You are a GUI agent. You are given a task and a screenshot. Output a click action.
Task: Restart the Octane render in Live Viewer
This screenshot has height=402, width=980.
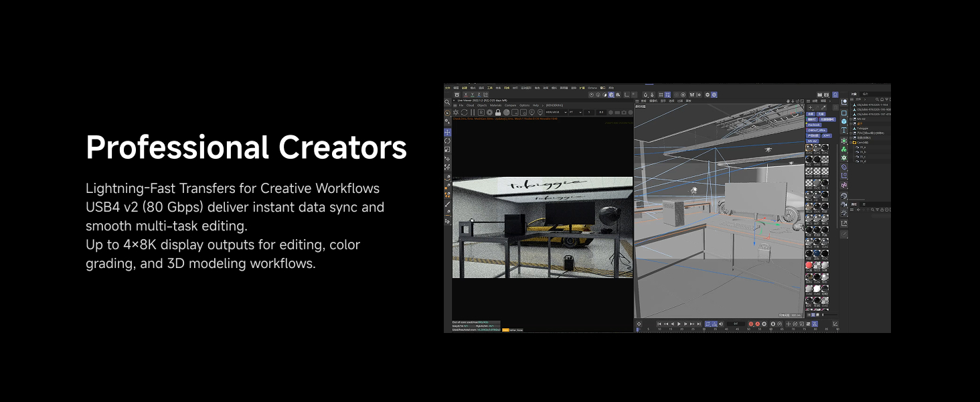pos(465,113)
